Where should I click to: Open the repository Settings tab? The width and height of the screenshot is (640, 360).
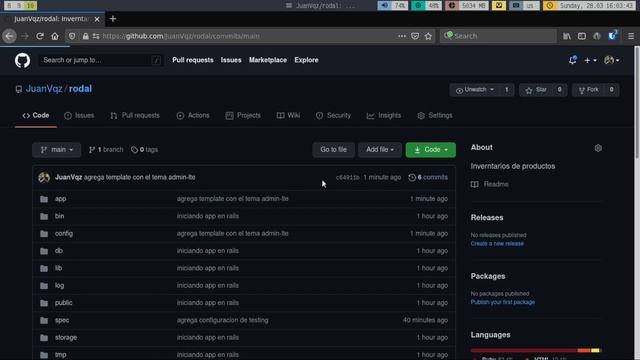tap(435, 116)
